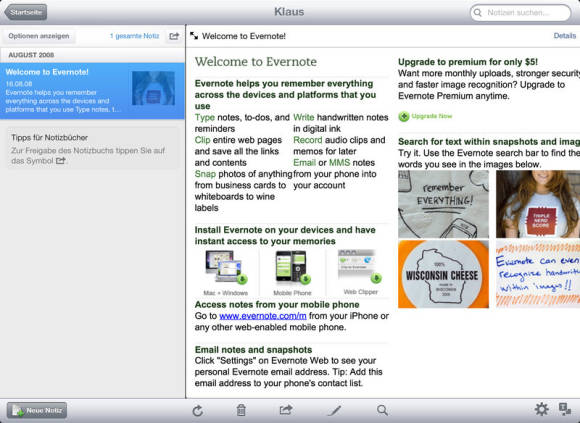Click the green 'Email' keyword

coord(304,162)
